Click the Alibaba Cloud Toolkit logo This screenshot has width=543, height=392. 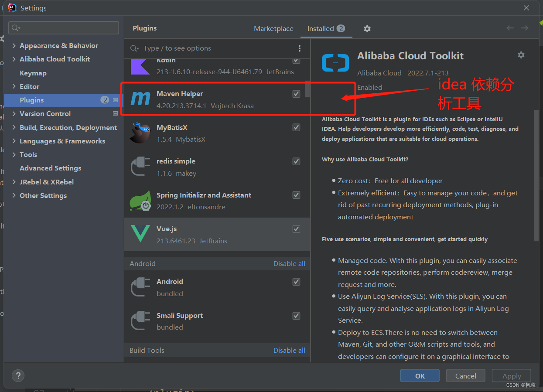click(x=335, y=63)
